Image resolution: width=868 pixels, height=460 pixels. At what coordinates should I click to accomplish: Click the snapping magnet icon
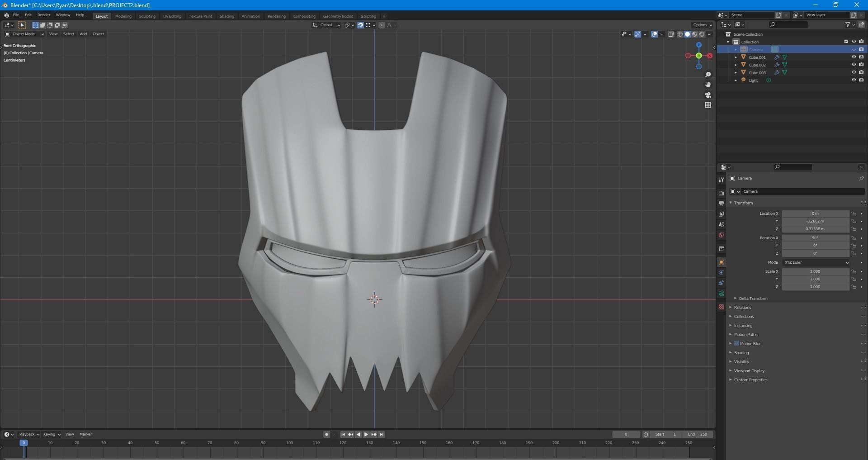tap(360, 25)
